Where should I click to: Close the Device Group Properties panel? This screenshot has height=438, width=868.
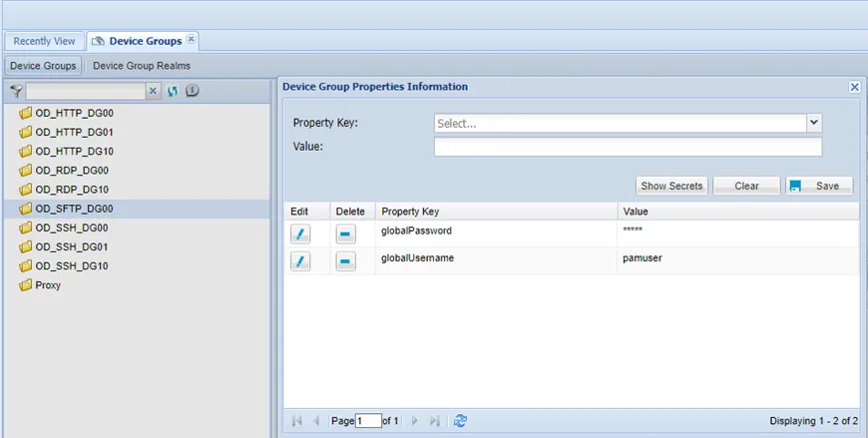(855, 87)
